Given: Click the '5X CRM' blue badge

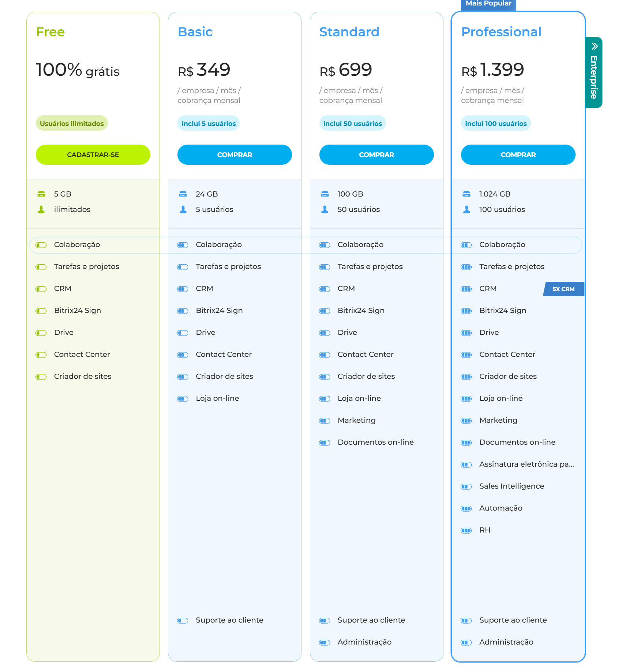Looking at the screenshot, I should [563, 289].
